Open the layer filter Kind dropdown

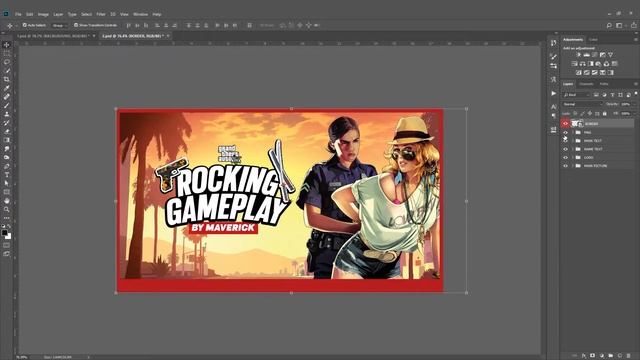[576, 95]
